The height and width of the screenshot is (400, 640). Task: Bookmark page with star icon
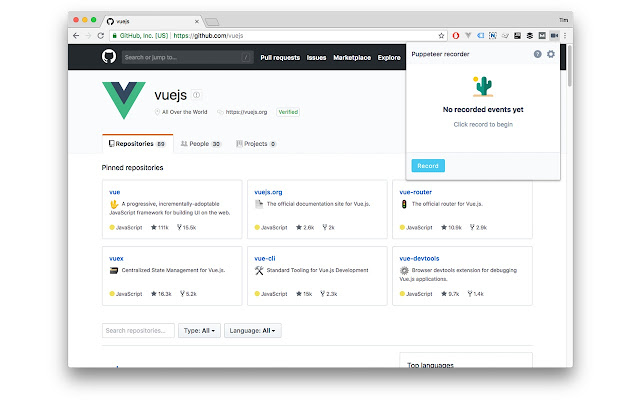click(441, 36)
